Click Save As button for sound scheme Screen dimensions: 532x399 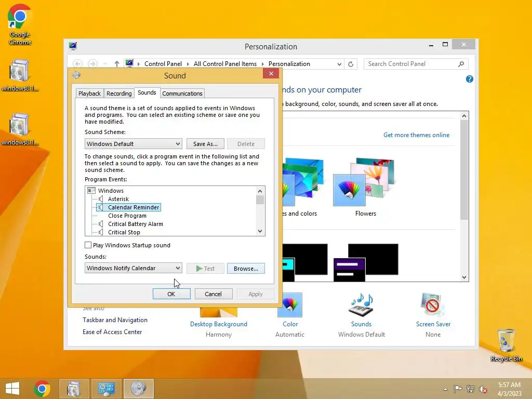(x=205, y=144)
